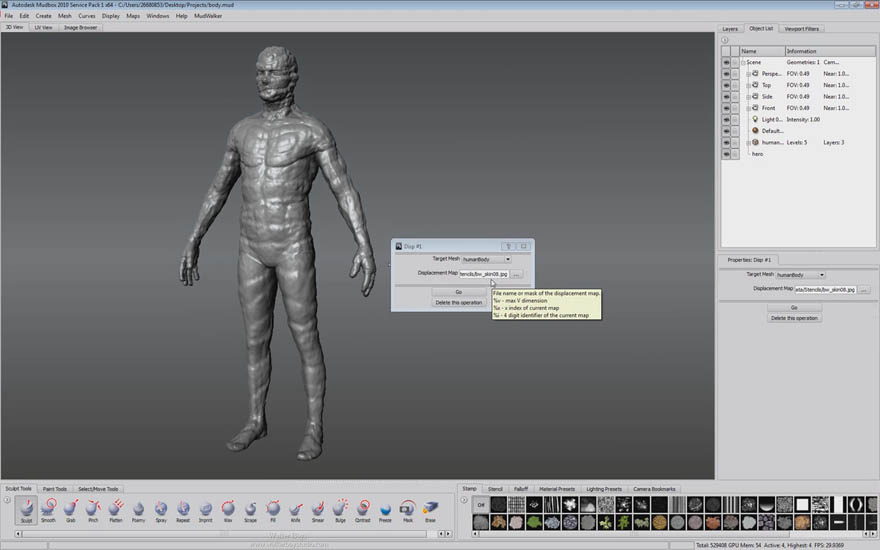Screen dimensions: 880x550
Task: Select the Contrast tool
Action: [363, 510]
